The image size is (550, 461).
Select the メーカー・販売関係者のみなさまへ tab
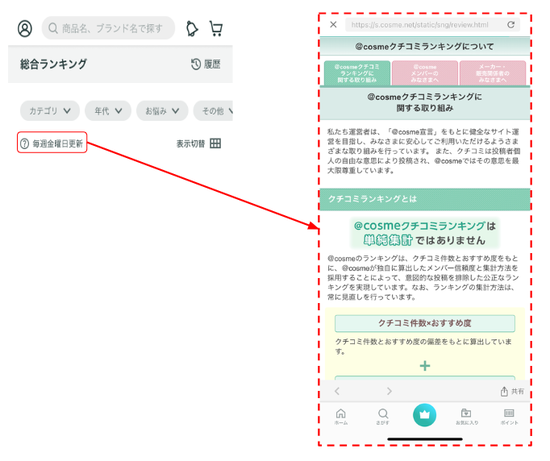click(x=492, y=73)
